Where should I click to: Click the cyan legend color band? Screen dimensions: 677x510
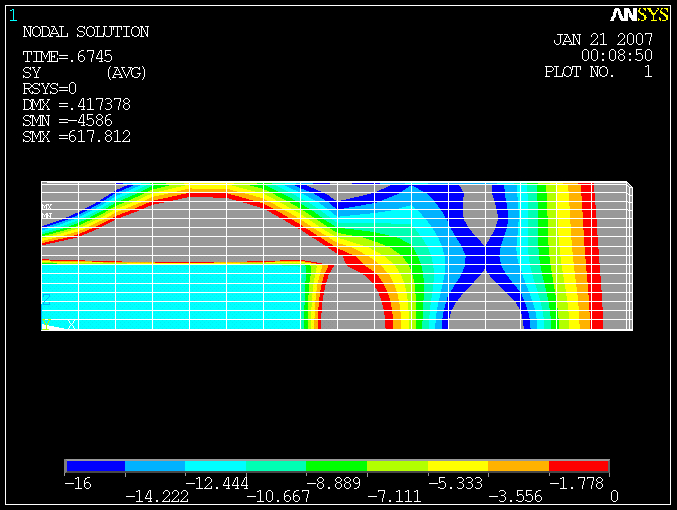[215, 466]
